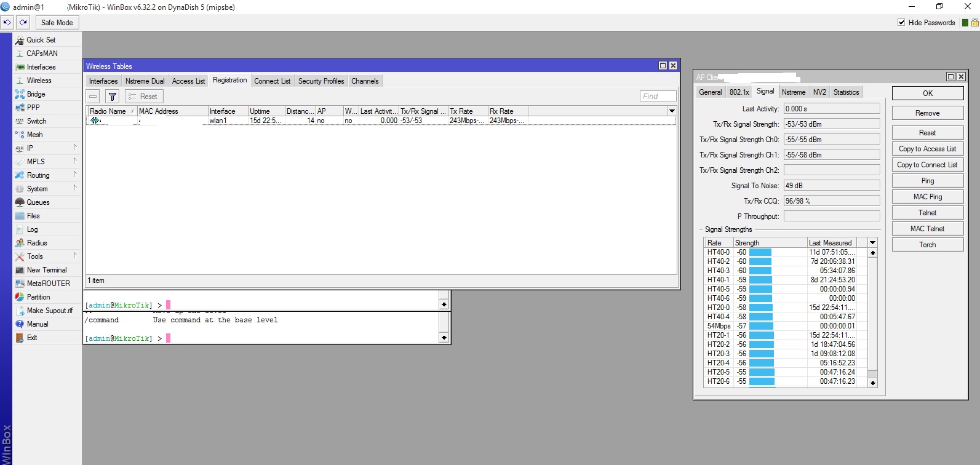The image size is (980, 465).
Task: Open Wireless from the sidebar
Action: click(39, 81)
